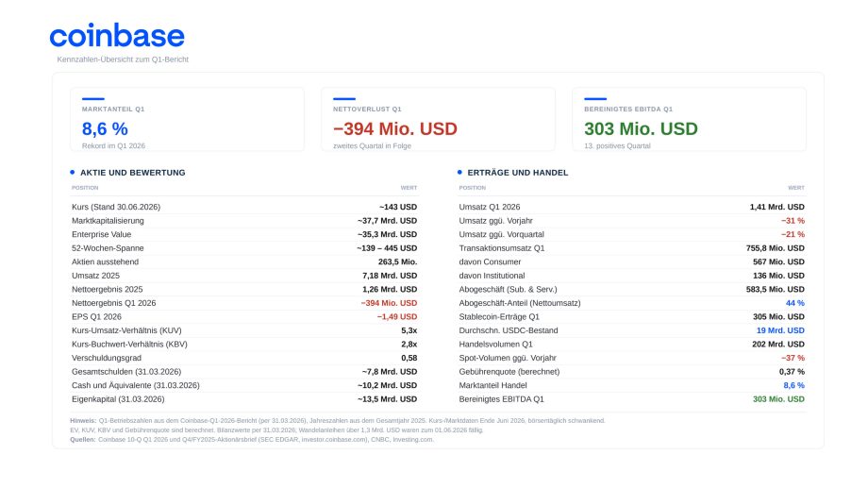Click the 'Umsatz Q1 2026' row label
Screen dimensions: 868x489
tap(490, 207)
